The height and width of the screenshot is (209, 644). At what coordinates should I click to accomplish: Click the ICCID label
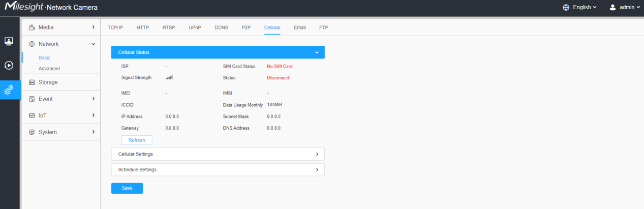point(127,105)
